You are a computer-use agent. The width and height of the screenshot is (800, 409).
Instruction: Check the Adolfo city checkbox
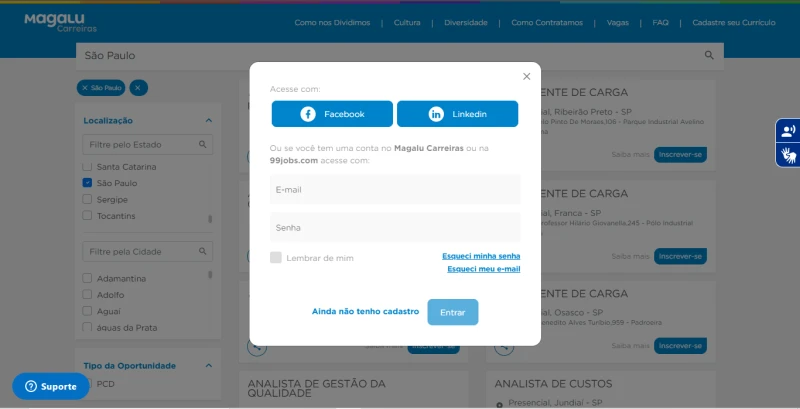(87, 294)
